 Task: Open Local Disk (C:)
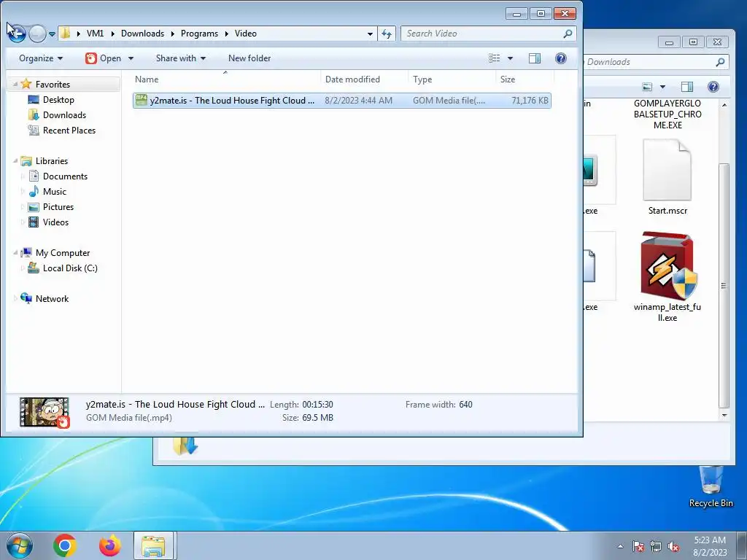[x=70, y=268]
